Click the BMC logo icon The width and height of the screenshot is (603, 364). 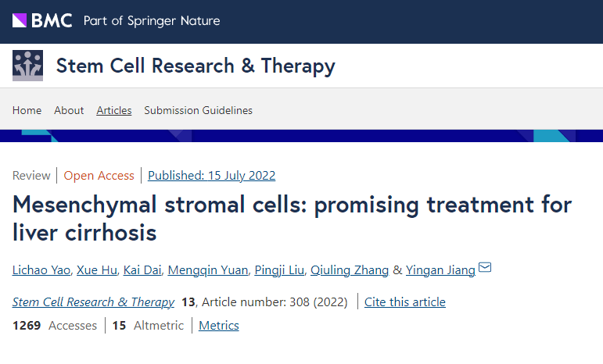42,20
